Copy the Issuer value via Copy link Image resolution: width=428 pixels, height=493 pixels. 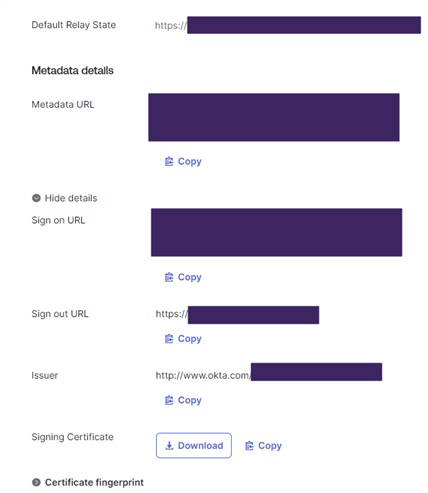(x=183, y=400)
